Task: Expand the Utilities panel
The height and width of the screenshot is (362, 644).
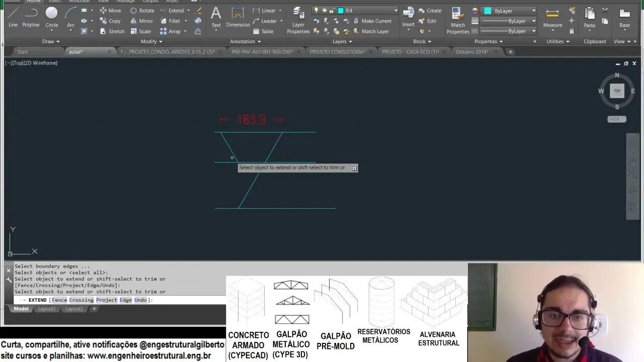Action: pos(558,42)
